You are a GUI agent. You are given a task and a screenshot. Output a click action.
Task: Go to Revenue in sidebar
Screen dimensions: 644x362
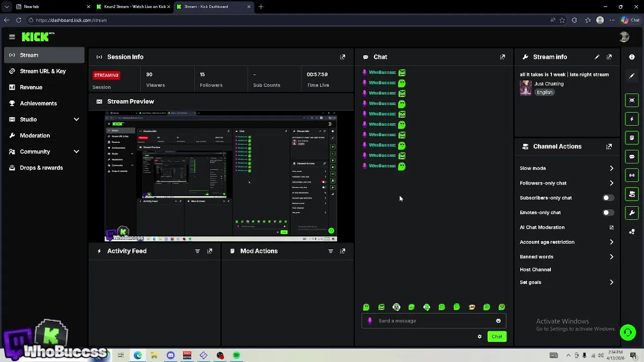(44, 87)
